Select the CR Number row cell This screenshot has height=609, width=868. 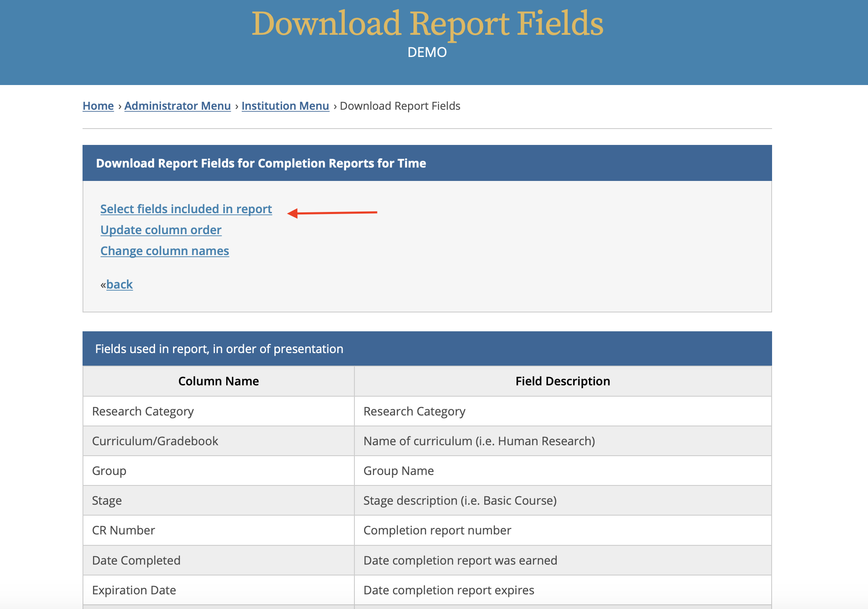click(219, 530)
